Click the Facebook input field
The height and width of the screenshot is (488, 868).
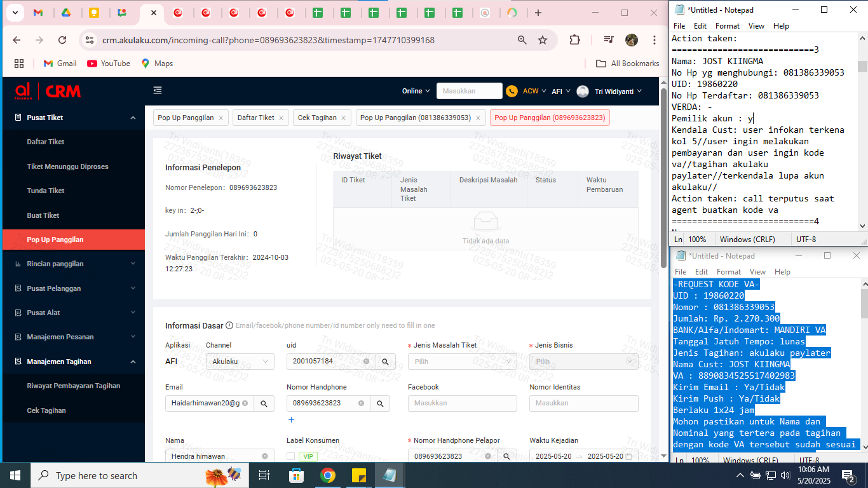463,403
